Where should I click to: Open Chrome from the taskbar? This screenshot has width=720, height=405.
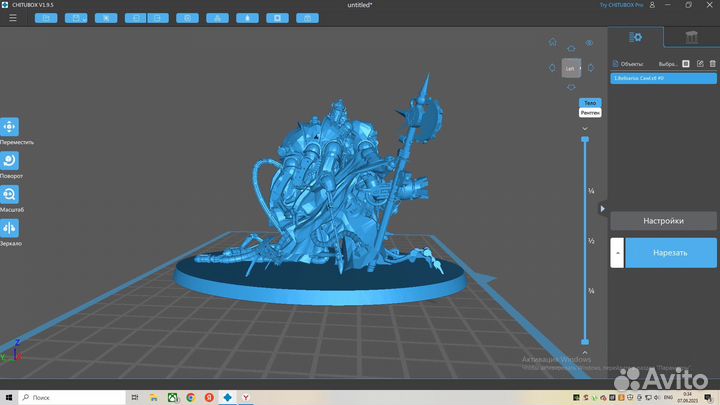point(191,397)
